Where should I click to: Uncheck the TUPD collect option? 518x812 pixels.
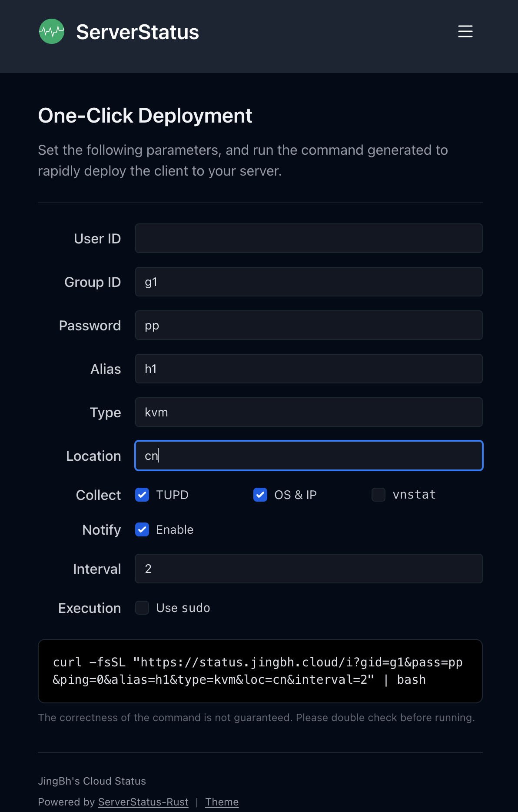tap(142, 495)
